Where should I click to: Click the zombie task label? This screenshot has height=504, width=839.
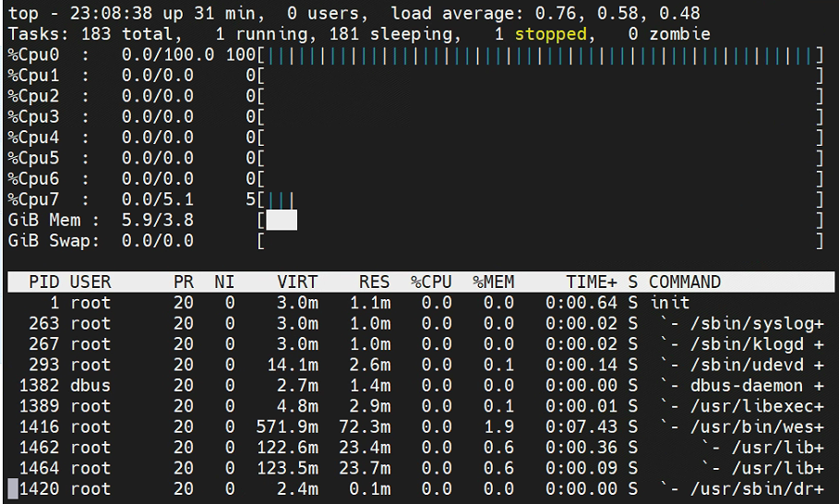[680, 35]
